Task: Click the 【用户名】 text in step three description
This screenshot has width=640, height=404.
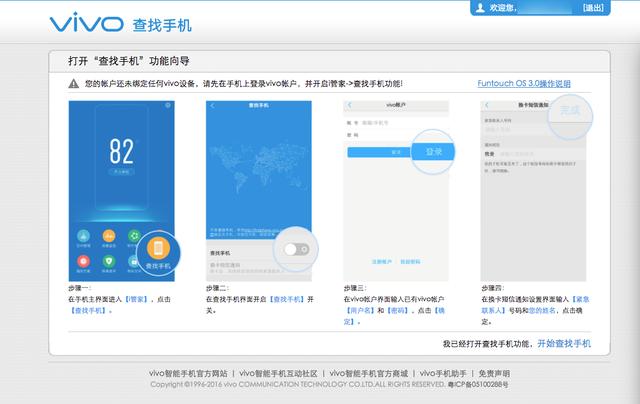Action: (360, 311)
